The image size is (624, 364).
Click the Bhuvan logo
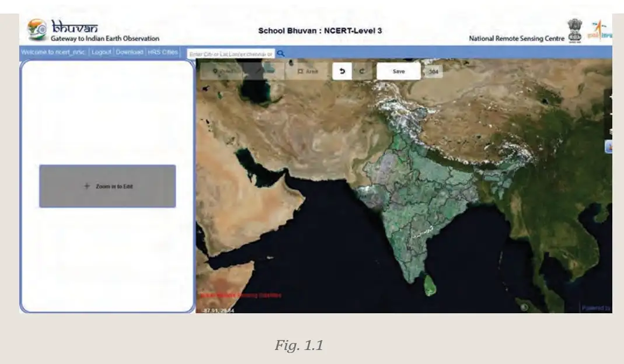[63, 30]
